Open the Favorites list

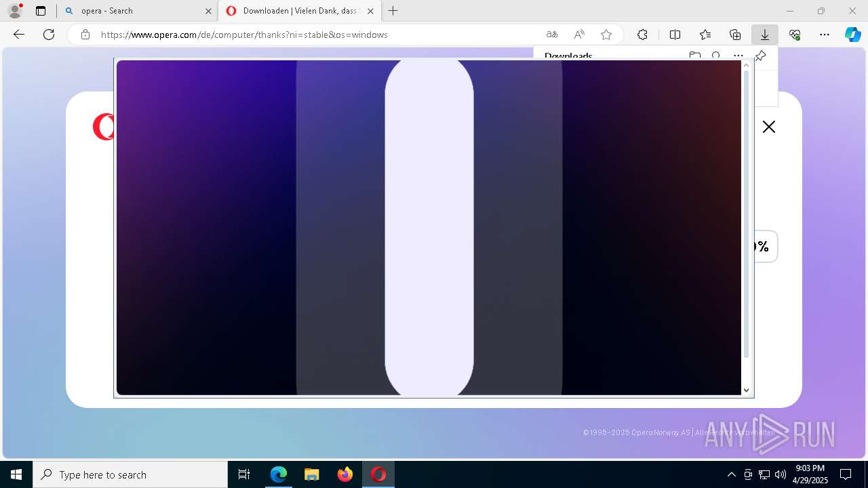(x=705, y=35)
